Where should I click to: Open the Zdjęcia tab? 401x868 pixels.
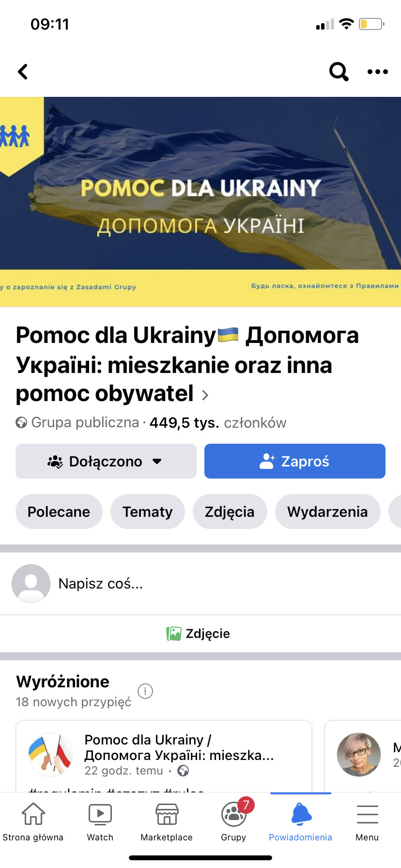point(230,511)
